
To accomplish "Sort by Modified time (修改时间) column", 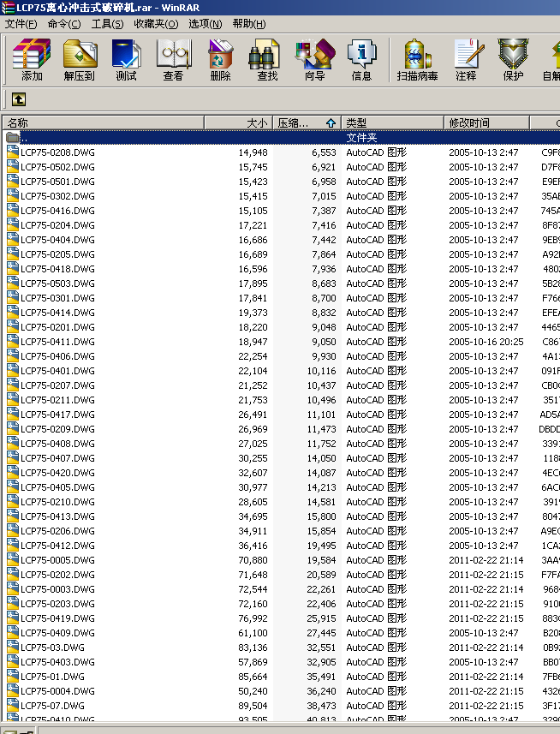I will pyautogui.click(x=486, y=123).
